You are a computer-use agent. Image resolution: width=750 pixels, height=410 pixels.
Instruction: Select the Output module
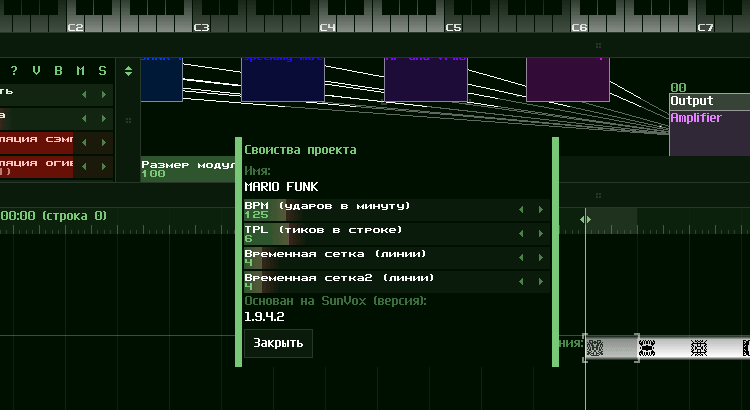pos(709,101)
